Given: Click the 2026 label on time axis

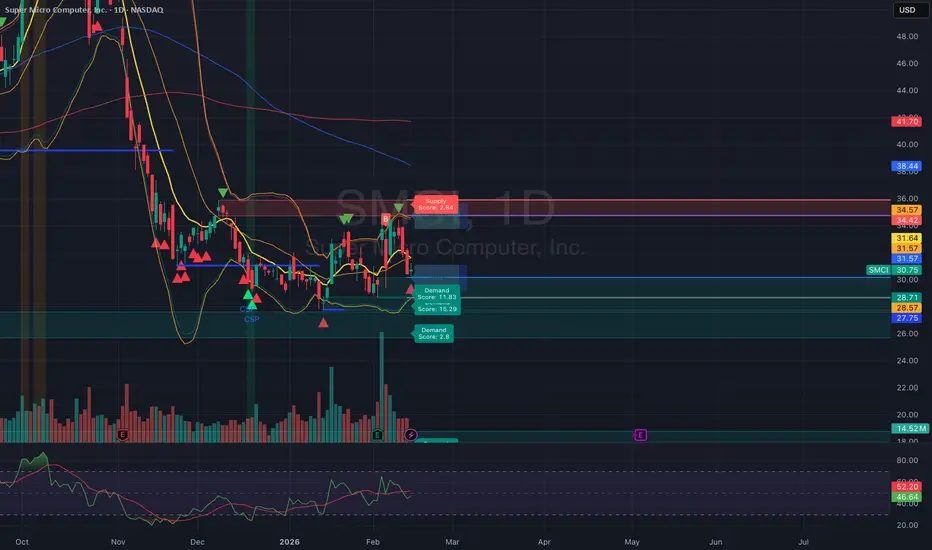Looking at the screenshot, I should 289,542.
